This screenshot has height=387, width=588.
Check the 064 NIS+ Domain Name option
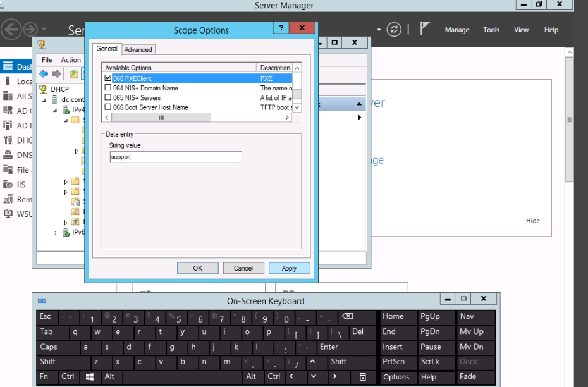coord(108,88)
